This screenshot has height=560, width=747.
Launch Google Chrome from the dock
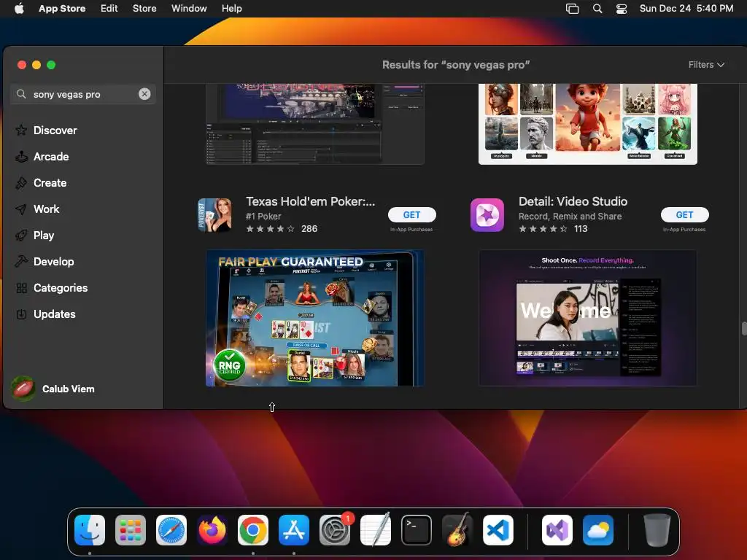pos(253,530)
